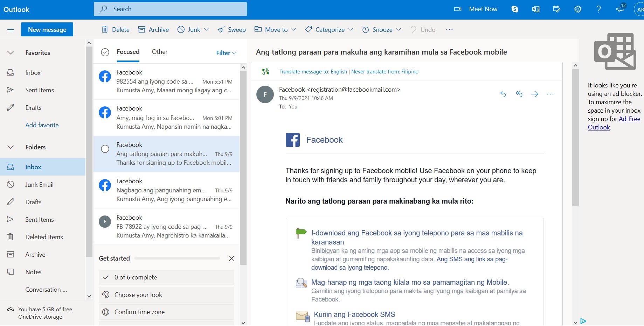
Task: Mark the message as Junk
Action: pos(189,30)
